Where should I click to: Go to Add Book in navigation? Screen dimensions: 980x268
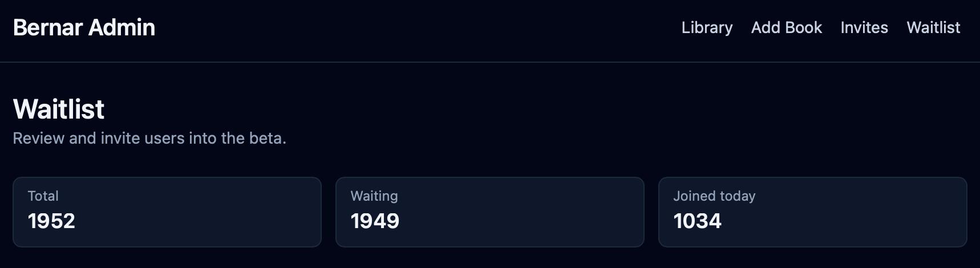(786, 27)
